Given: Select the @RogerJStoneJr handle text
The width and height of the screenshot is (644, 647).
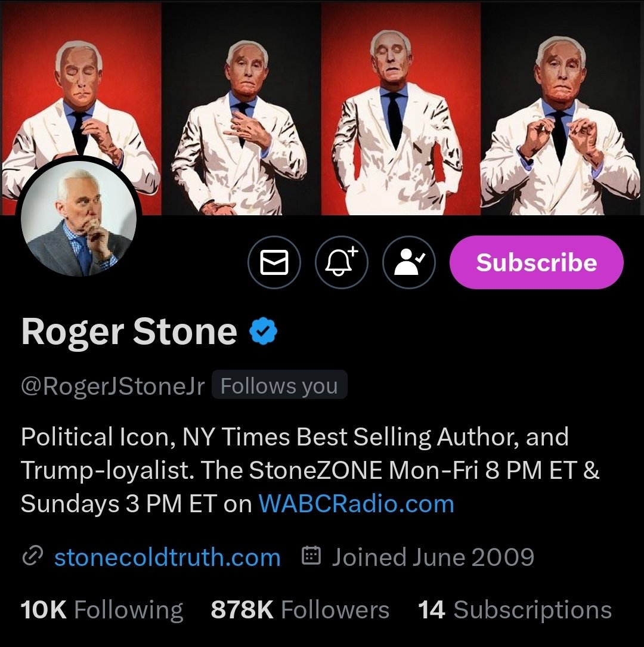Looking at the screenshot, I should (113, 386).
